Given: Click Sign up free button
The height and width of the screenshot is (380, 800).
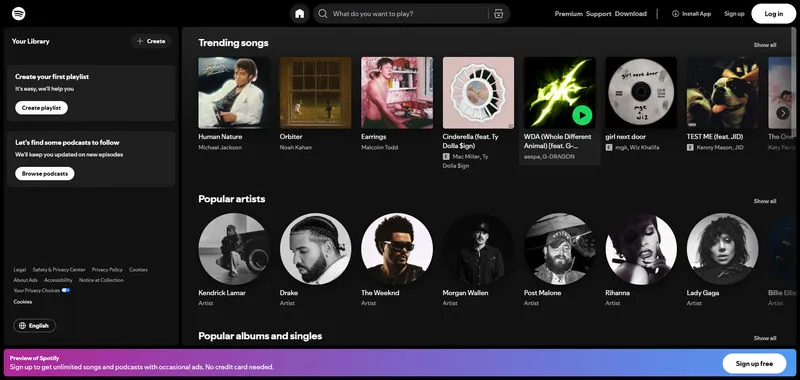Looking at the screenshot, I should click(x=754, y=364).
